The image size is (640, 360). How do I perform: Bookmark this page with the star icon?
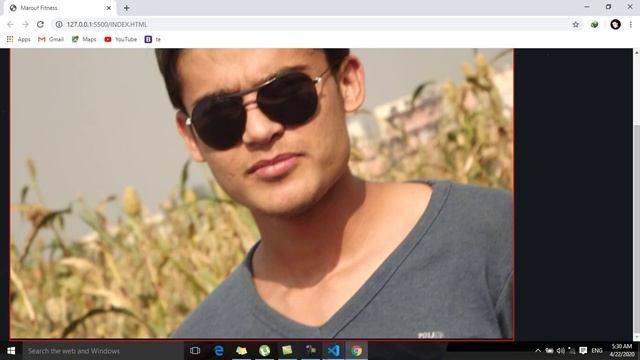click(576, 24)
